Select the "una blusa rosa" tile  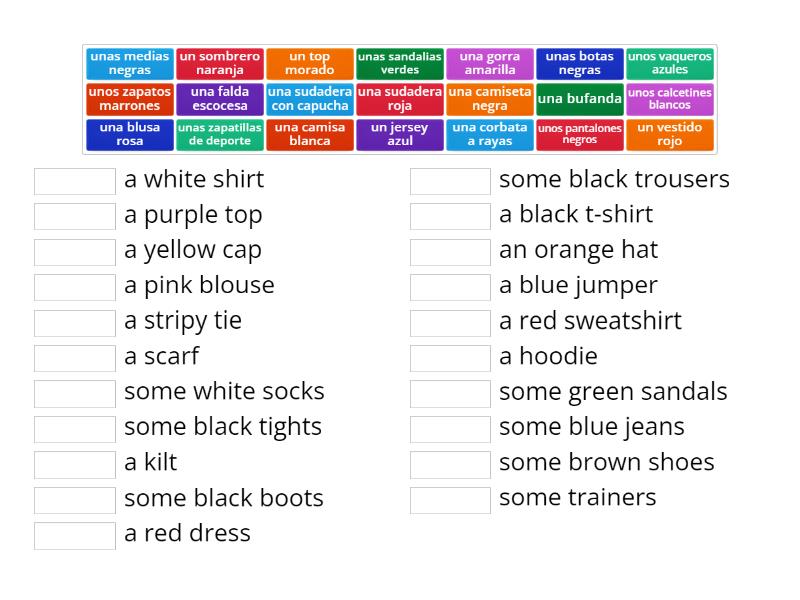(x=129, y=134)
